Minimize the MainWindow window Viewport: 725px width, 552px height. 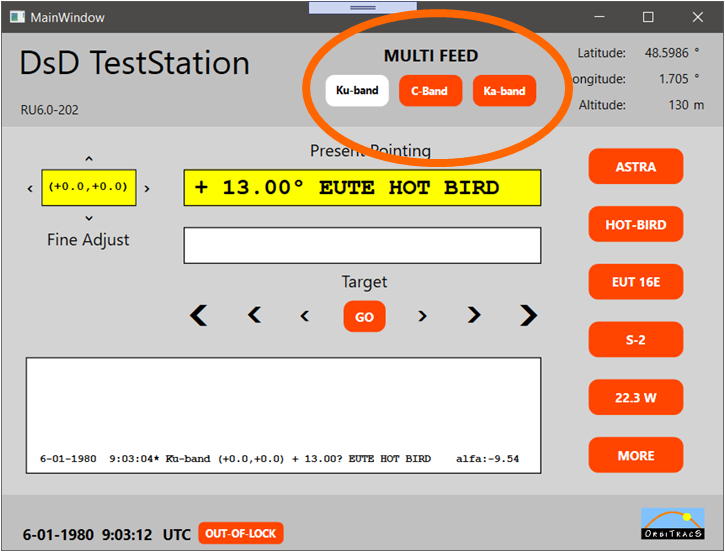pyautogui.click(x=599, y=17)
